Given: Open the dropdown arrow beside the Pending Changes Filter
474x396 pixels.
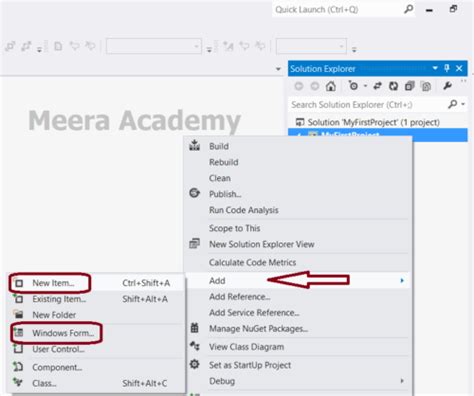Looking at the screenshot, I should [x=365, y=86].
